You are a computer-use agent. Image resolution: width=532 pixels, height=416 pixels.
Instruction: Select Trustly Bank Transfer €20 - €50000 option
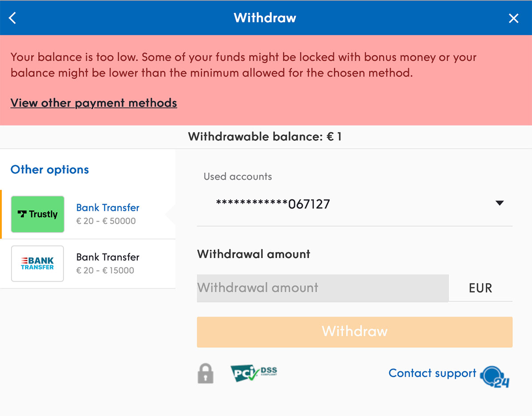tap(108, 214)
